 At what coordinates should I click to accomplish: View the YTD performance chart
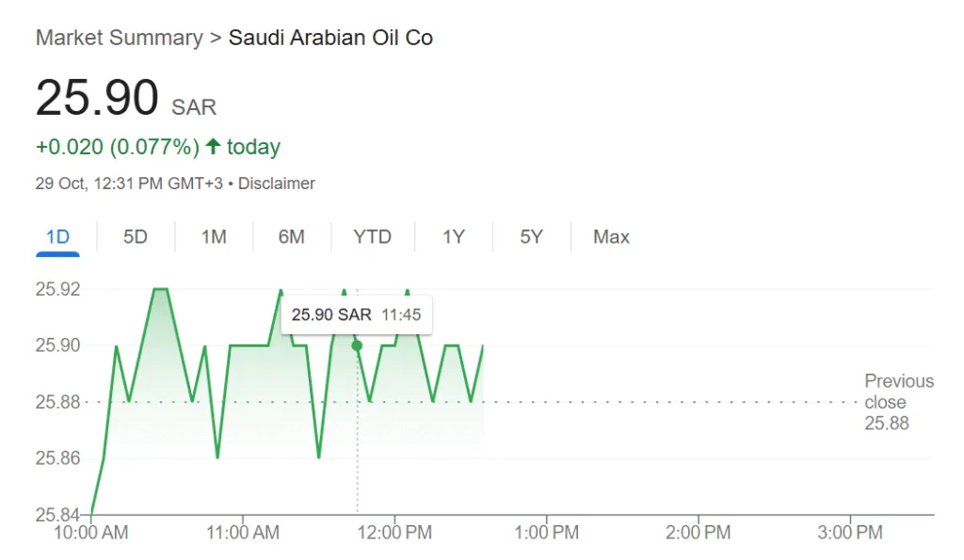(x=372, y=237)
